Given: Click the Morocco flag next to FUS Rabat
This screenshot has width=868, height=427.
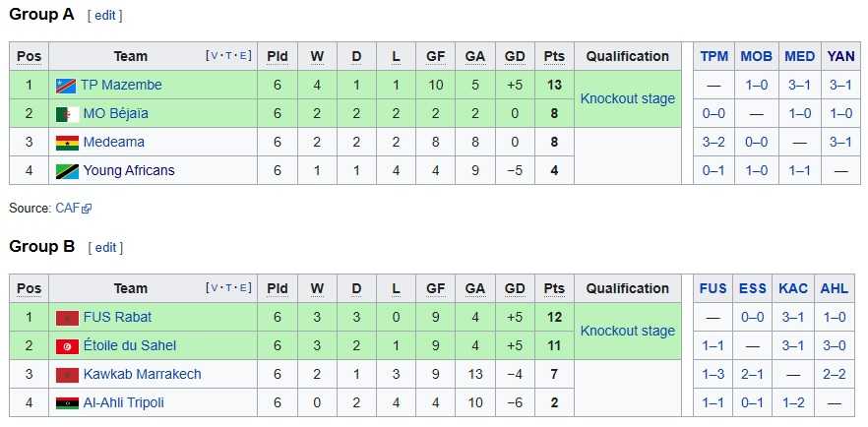Looking at the screenshot, I should point(67,318).
